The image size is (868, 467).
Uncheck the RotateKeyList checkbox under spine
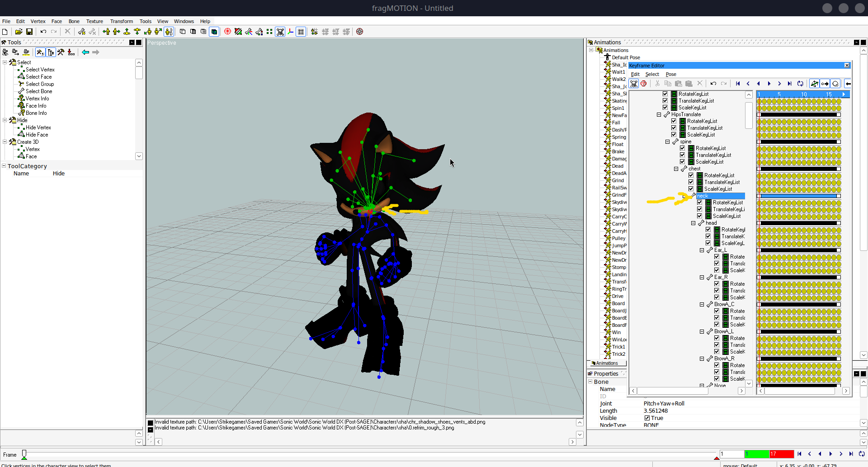[682, 148]
